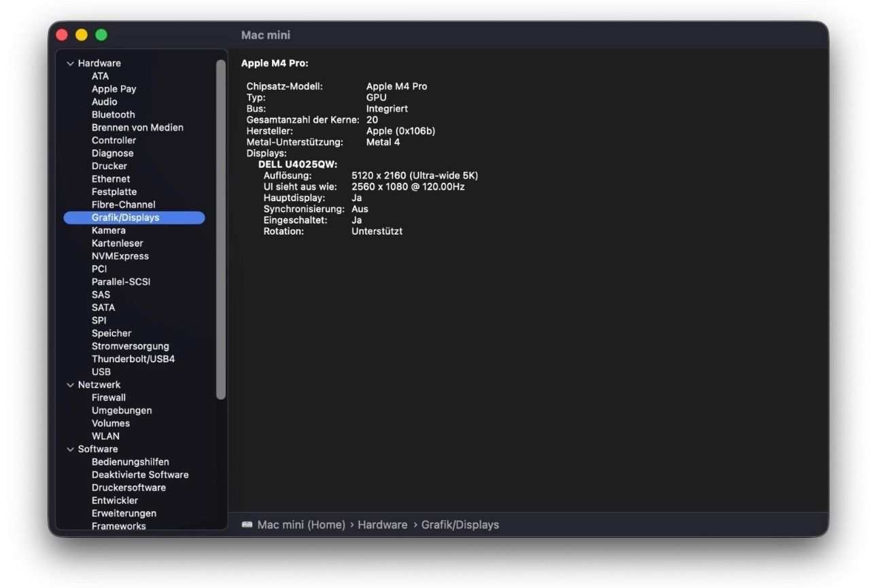877x588 pixels.
Task: Open the Diagnose entry
Action: (x=112, y=154)
